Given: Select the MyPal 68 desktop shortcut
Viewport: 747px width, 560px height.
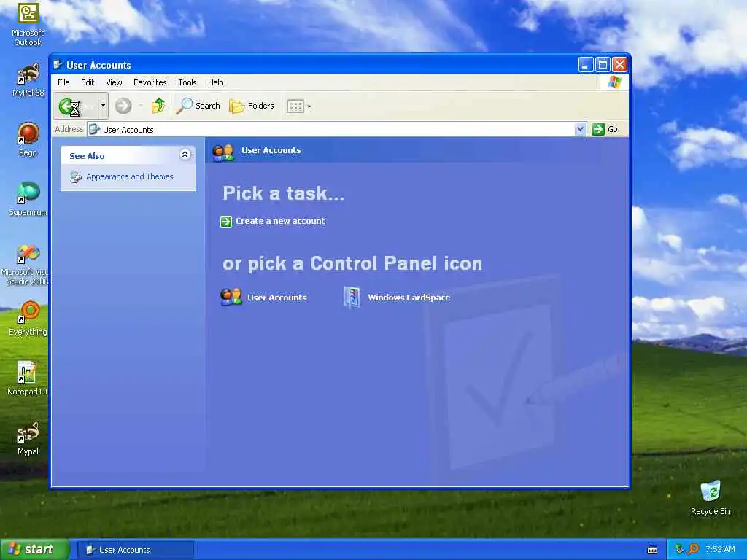Looking at the screenshot, I should pyautogui.click(x=28, y=80).
